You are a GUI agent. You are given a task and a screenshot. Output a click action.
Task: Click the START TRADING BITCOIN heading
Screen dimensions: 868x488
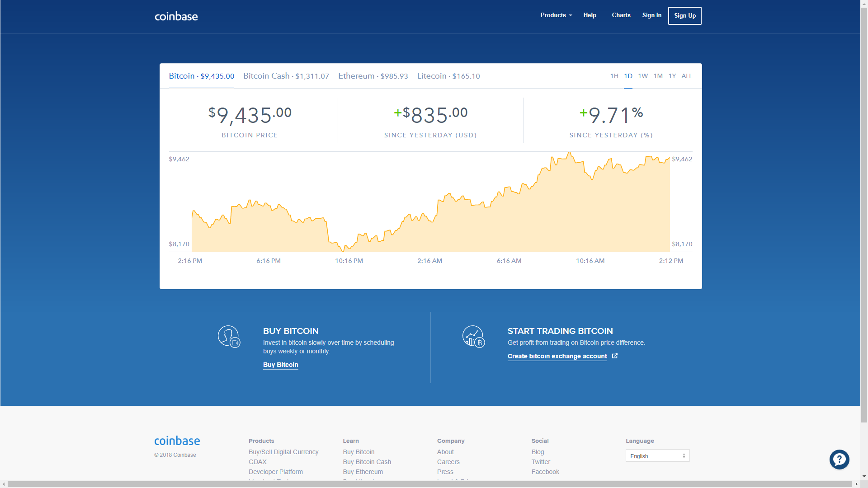coord(560,331)
